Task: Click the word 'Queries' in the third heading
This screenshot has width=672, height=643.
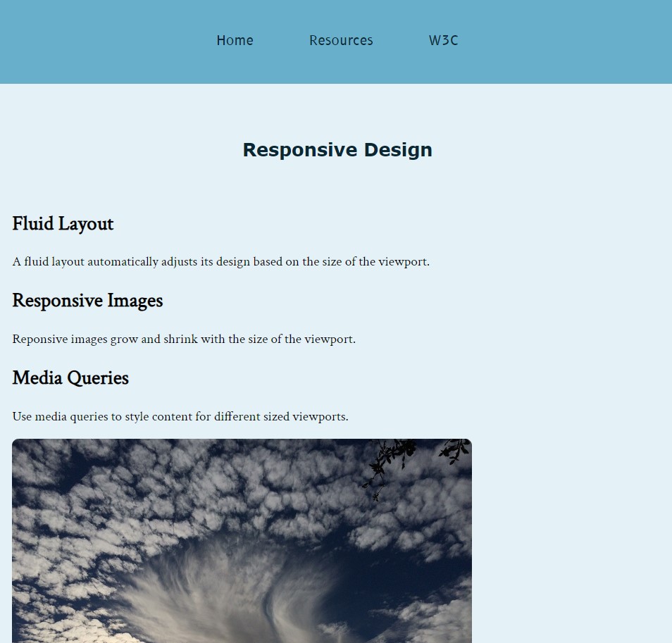Action: 101,378
